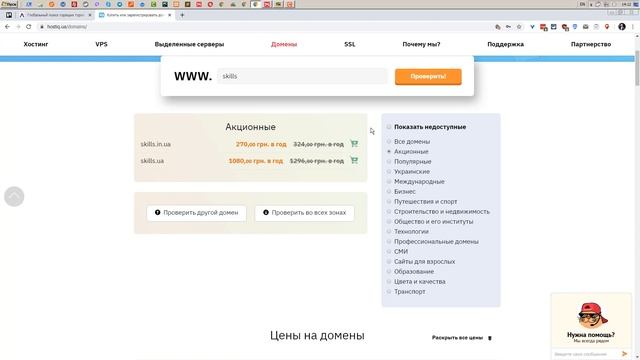Screen dimensions: 640x360
Task: Open the 'Почему мы?' menu item
Action: pyautogui.click(x=421, y=44)
